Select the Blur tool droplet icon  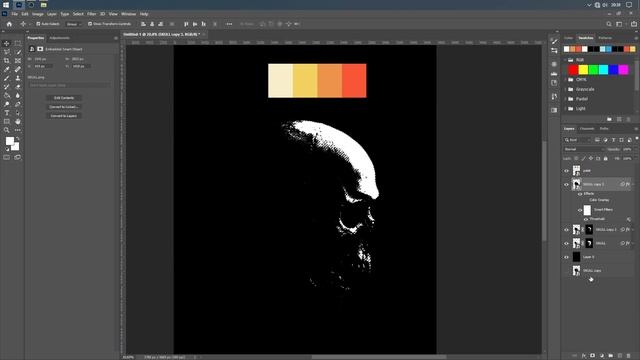(x=18, y=96)
